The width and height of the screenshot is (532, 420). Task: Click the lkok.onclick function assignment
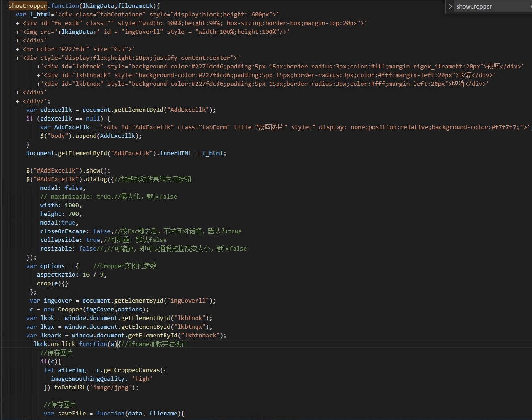coord(75,344)
